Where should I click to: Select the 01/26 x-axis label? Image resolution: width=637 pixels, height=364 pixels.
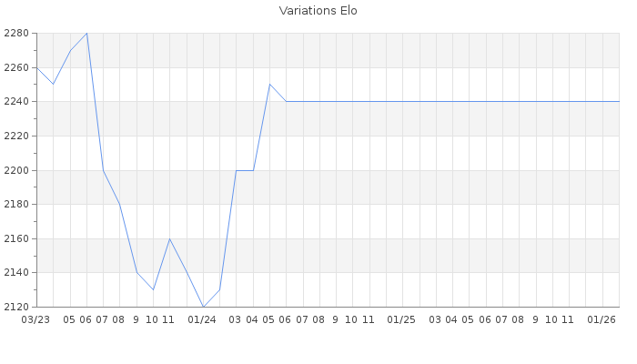(x=602, y=319)
